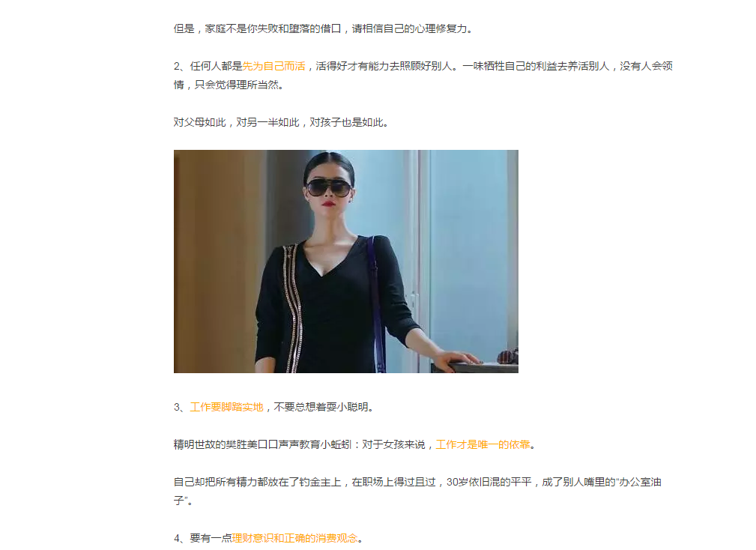
Task: Click the phrase 一味牺牲自己的利益去养活别人
Action: [536, 66]
